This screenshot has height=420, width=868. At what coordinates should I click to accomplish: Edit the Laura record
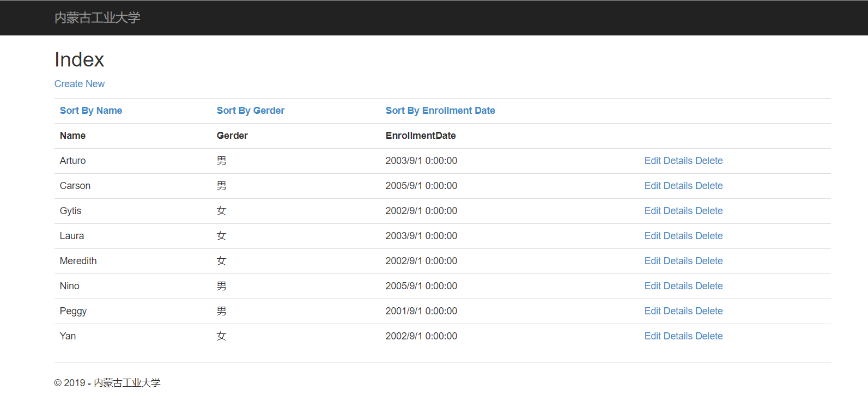tap(652, 236)
